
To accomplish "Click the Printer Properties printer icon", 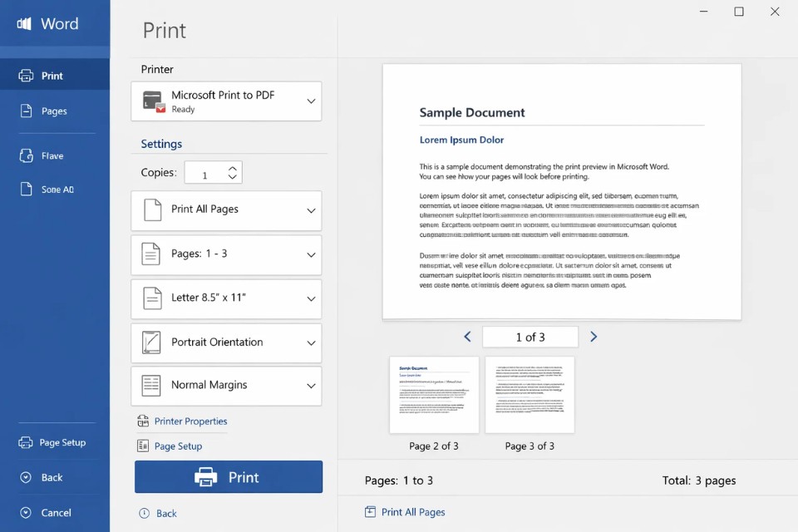I will pos(142,421).
